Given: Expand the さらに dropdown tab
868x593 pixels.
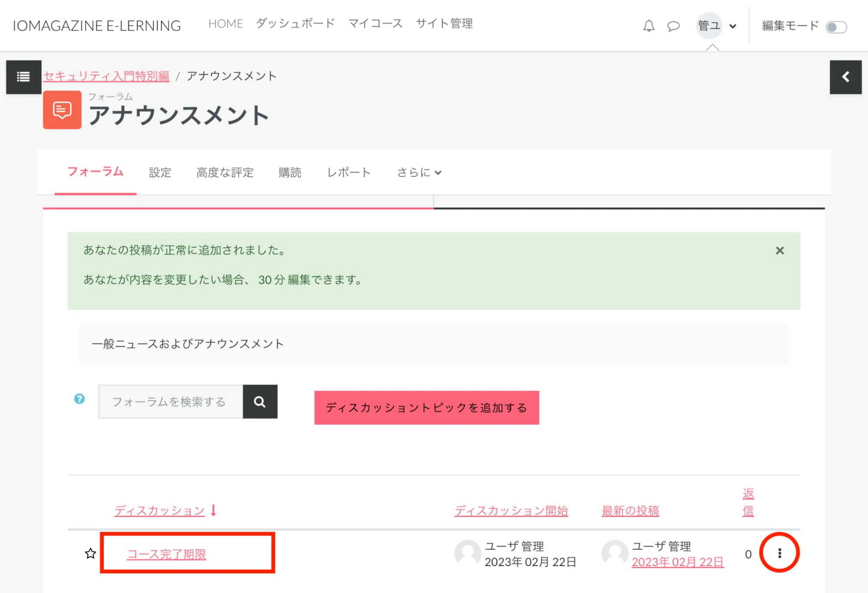Looking at the screenshot, I should [x=419, y=172].
